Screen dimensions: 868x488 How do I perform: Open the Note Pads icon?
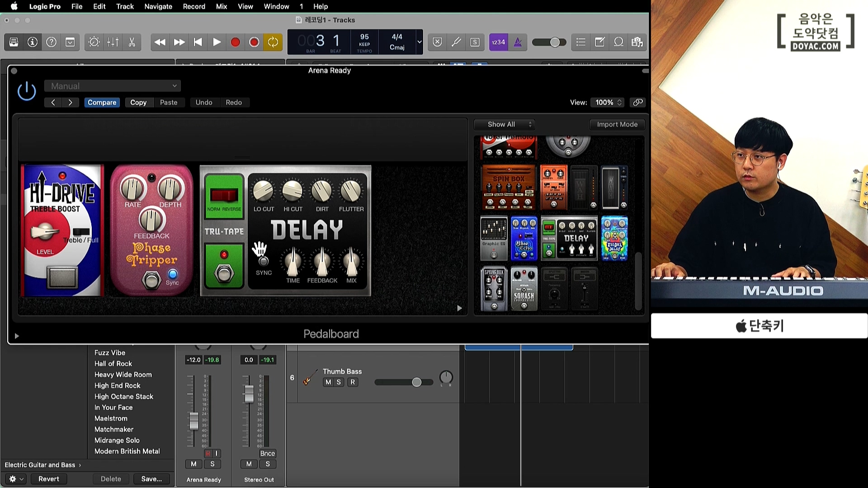[600, 42]
